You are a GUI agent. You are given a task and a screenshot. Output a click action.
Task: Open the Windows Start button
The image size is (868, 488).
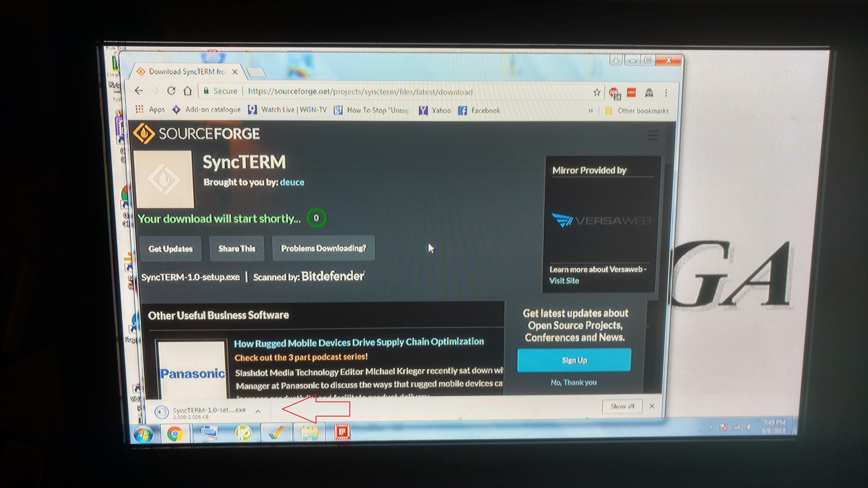click(143, 434)
